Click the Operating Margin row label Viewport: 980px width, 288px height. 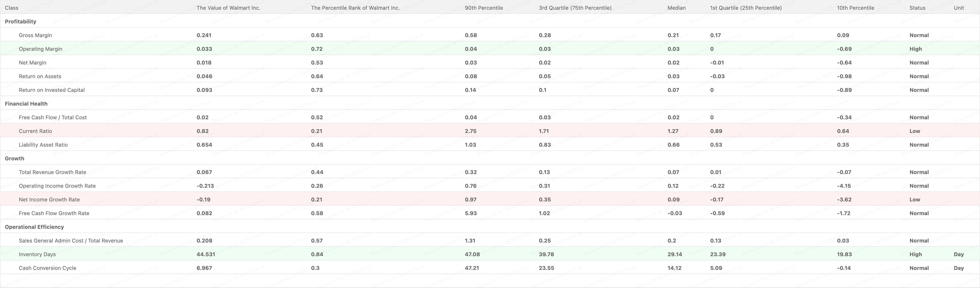[40, 49]
